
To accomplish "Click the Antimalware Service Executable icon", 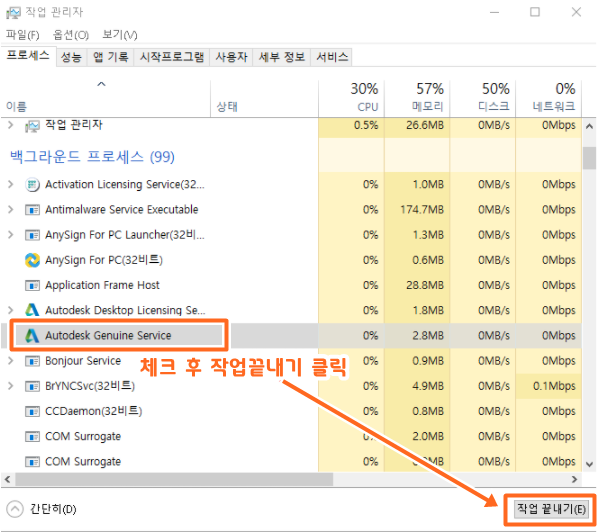I will coord(32,210).
